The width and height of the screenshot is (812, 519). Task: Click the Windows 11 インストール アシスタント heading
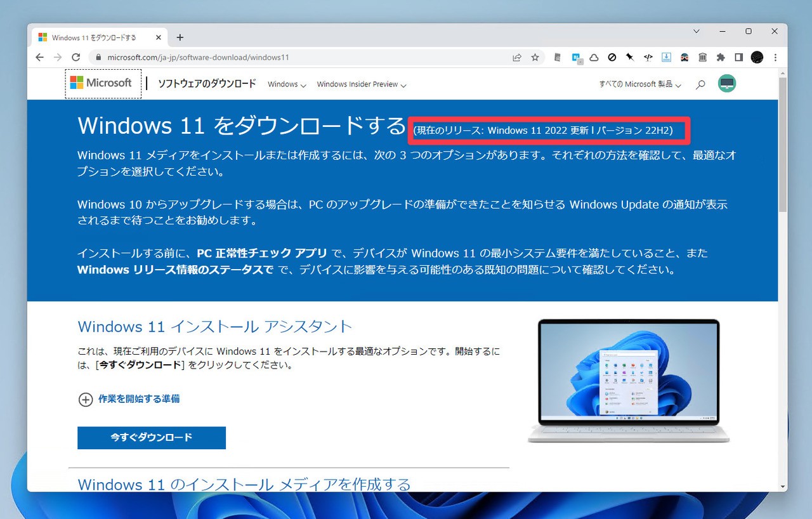214,327
